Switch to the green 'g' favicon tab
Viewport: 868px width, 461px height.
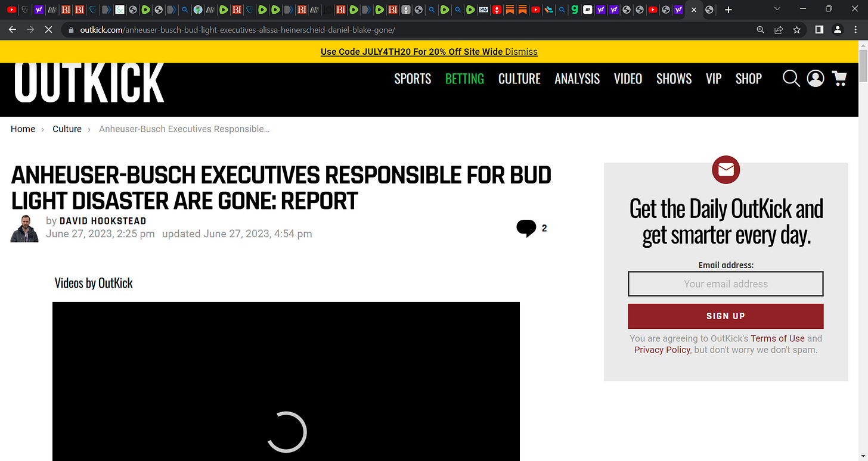(x=575, y=10)
